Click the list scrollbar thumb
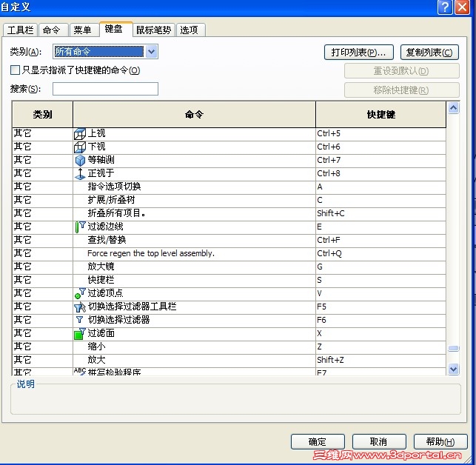476x465 pixels. [x=454, y=348]
